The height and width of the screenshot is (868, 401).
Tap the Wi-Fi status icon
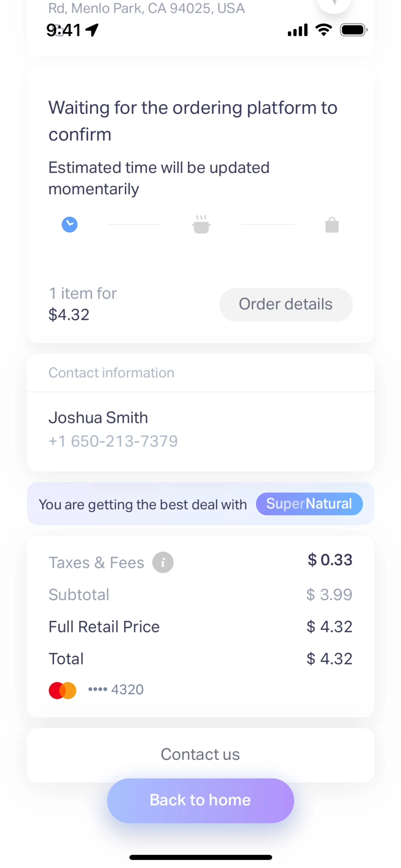324,30
